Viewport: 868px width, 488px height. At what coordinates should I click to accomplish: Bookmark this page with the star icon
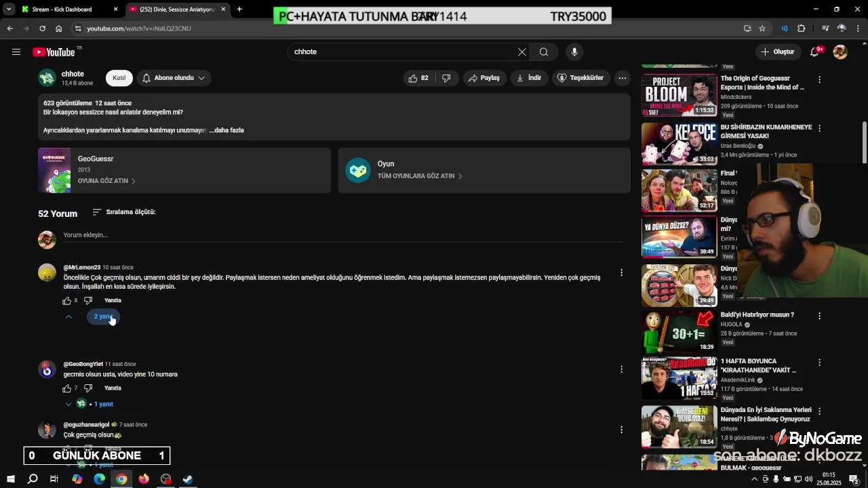[762, 28]
